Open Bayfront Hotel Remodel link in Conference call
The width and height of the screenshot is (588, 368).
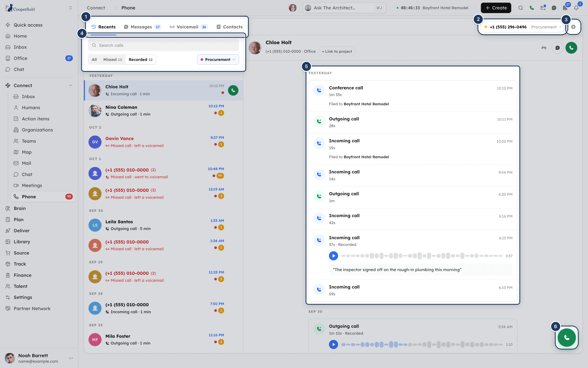click(x=366, y=104)
